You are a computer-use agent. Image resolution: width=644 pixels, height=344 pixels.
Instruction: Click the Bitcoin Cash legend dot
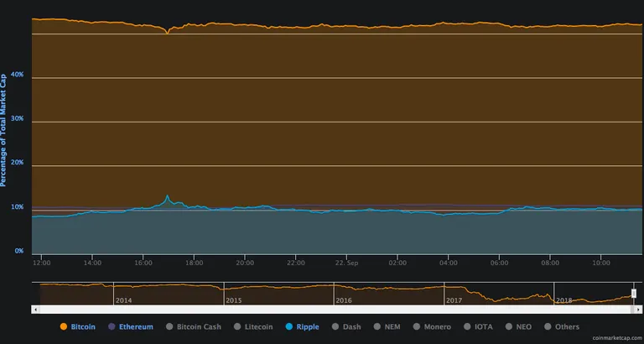point(169,326)
